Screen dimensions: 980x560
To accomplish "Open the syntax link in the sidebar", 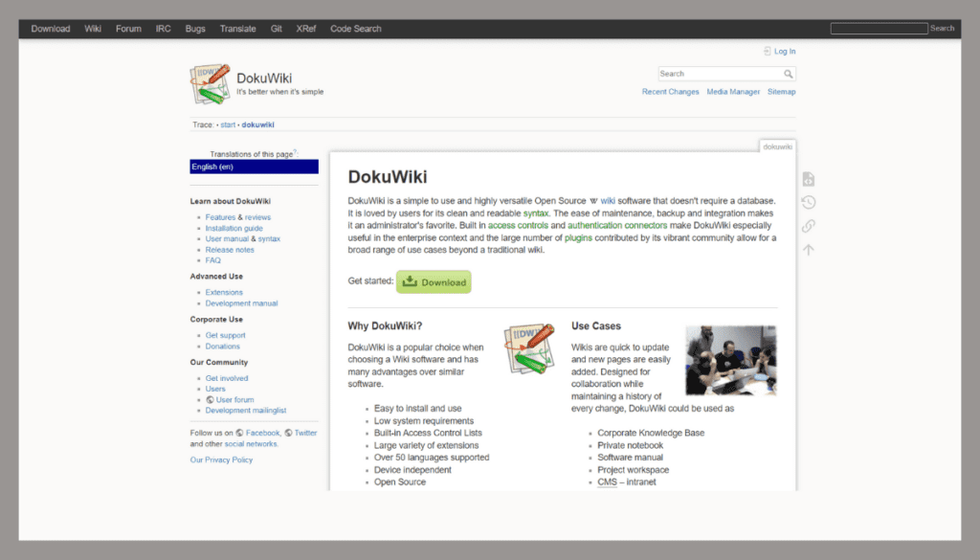I will click(x=269, y=238).
